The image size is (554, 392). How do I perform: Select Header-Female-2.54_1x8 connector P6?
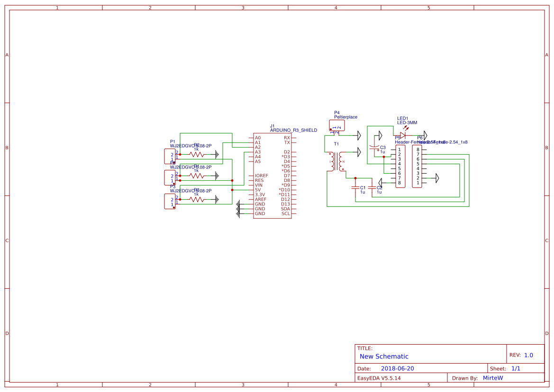(417, 166)
